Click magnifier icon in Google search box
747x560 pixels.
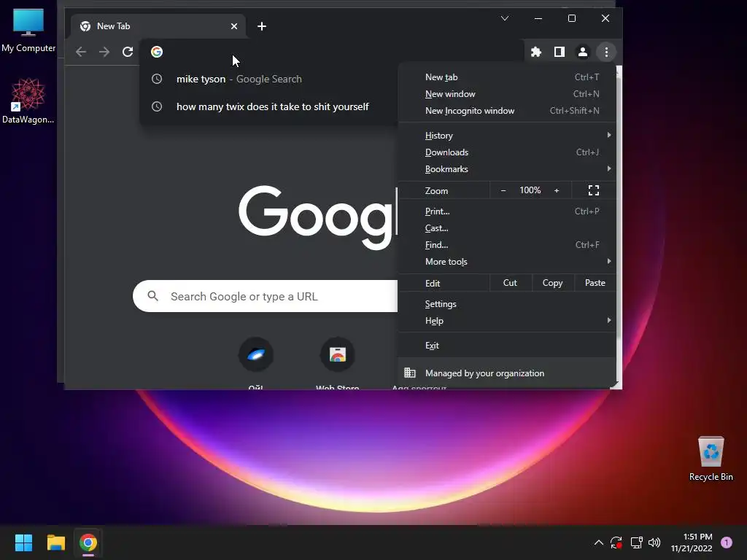[x=152, y=296]
